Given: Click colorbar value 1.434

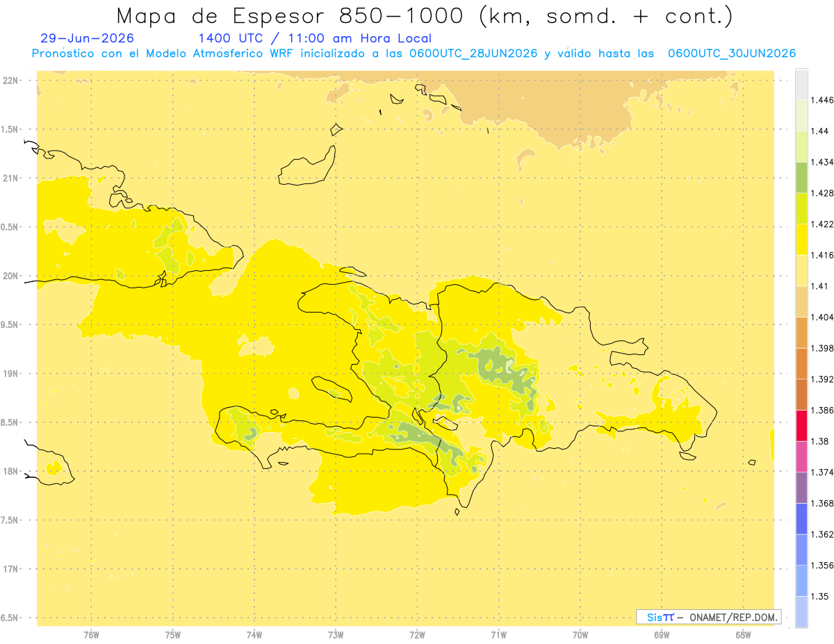Looking at the screenshot, I should coord(823,162).
